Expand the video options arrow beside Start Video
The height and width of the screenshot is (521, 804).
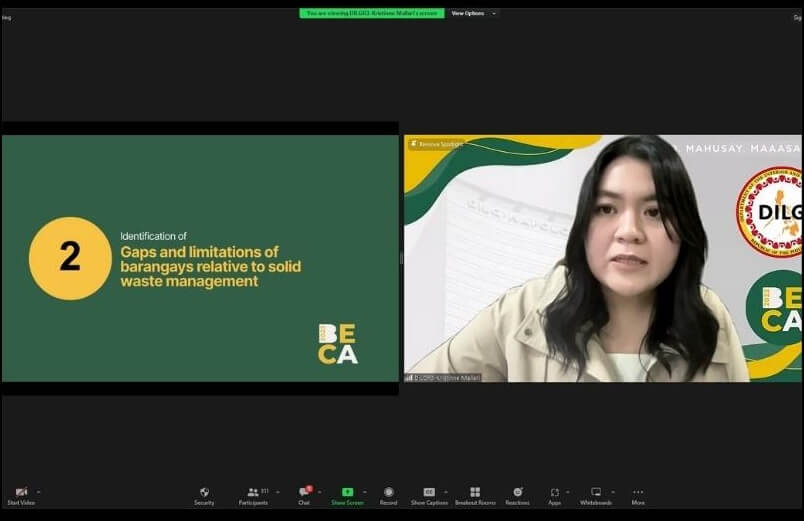[39, 492]
